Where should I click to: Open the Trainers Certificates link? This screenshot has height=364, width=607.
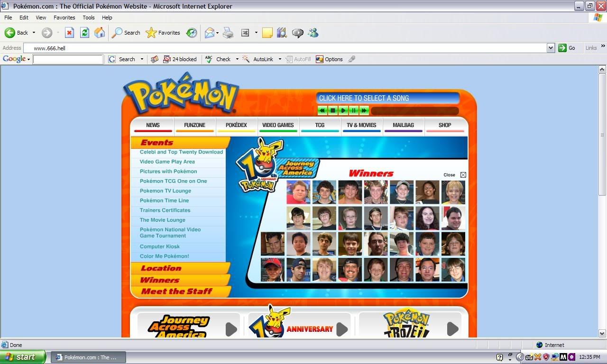[x=165, y=210]
